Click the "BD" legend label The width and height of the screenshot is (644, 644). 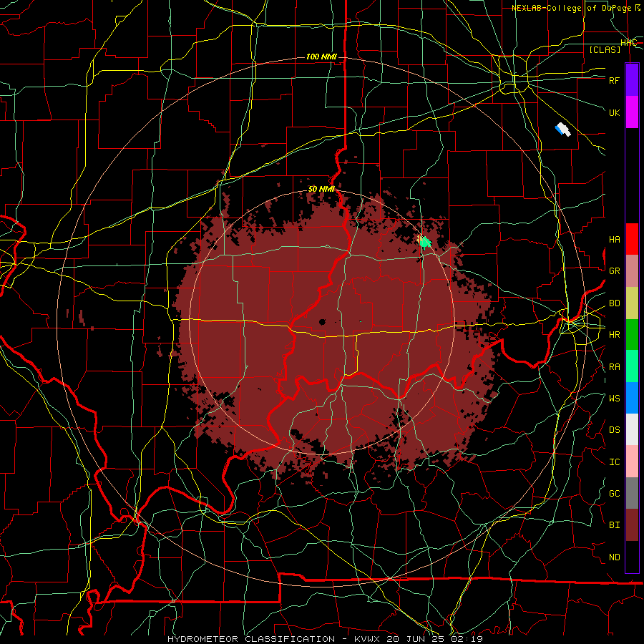click(x=614, y=303)
